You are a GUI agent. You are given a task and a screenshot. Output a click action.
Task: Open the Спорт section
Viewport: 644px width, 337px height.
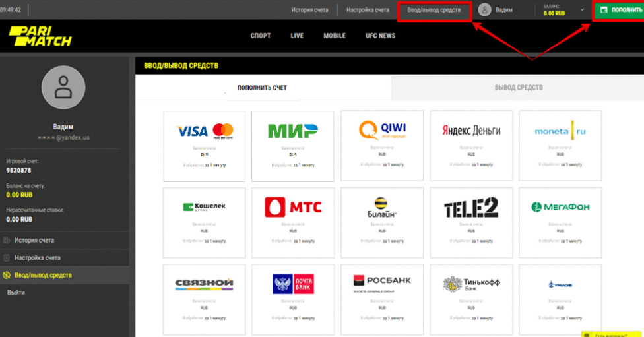tap(261, 36)
